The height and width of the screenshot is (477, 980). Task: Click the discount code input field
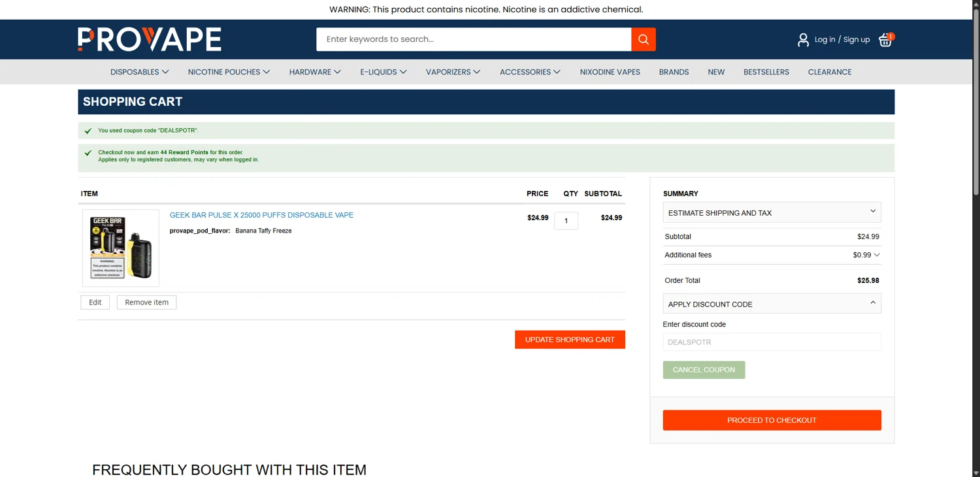(772, 342)
